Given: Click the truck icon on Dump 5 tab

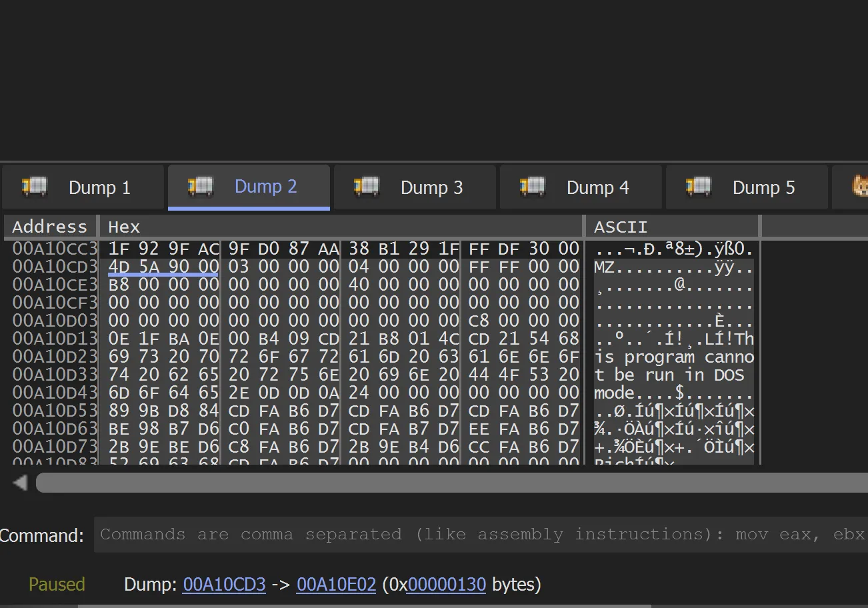Looking at the screenshot, I should point(699,187).
